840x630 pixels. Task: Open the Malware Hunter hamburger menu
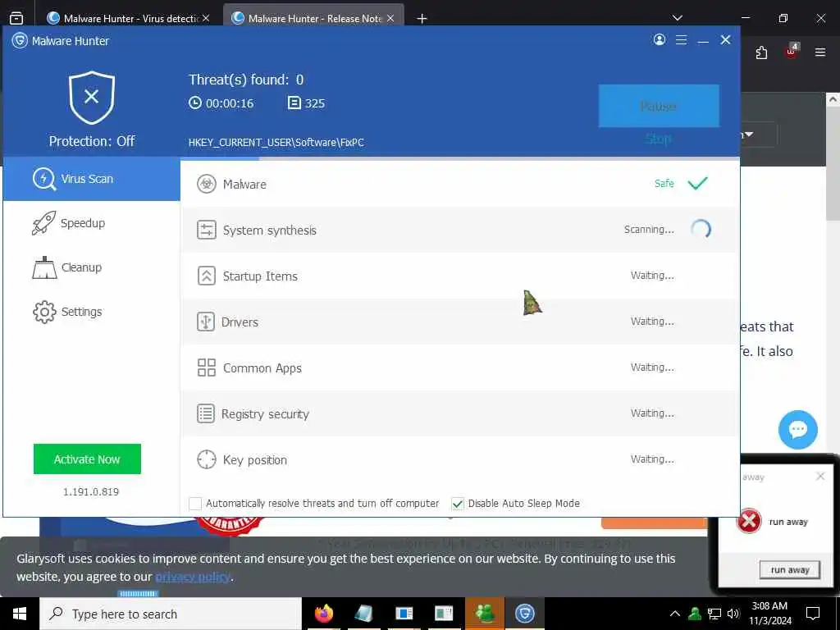(x=681, y=39)
